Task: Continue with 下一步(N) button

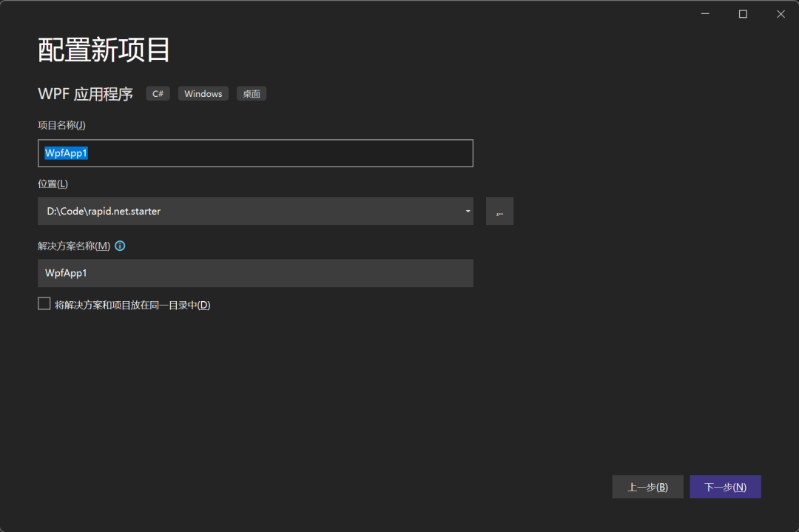Action: click(725, 487)
